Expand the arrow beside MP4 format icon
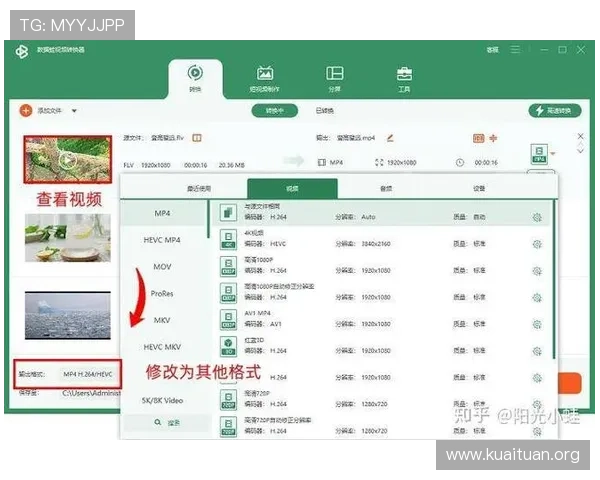Image resolution: width=600 pixels, height=480 pixels. point(553,153)
